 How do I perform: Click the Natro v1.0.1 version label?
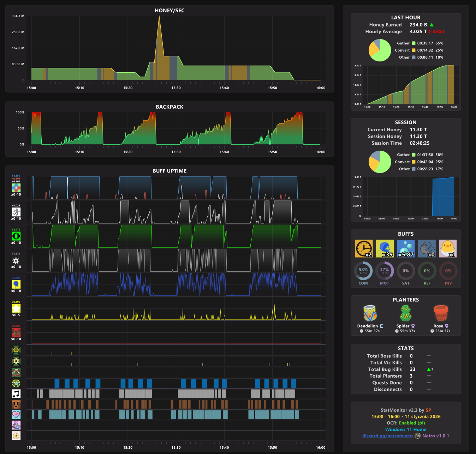tap(436, 436)
